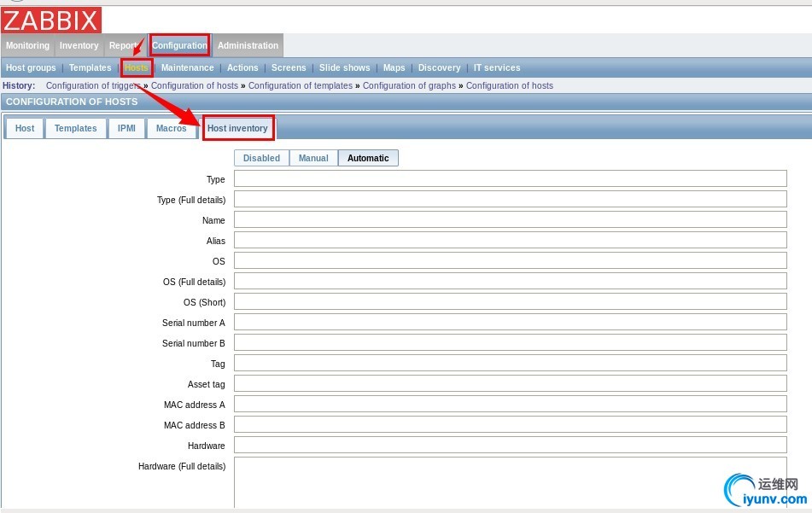The image size is (812, 513).
Task: Open the Slide shows submenu item
Action: coord(344,67)
